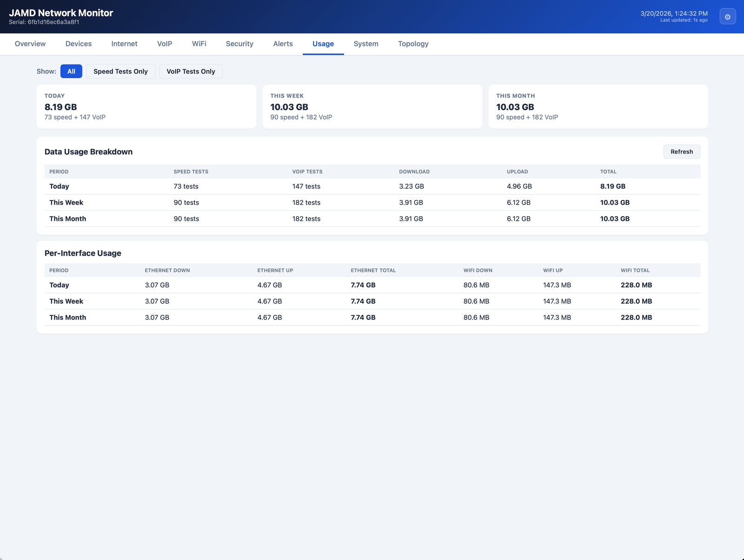Screen dimensions: 744x560
Task: Click the Today total of 8.19 GB
Action: click(613, 186)
